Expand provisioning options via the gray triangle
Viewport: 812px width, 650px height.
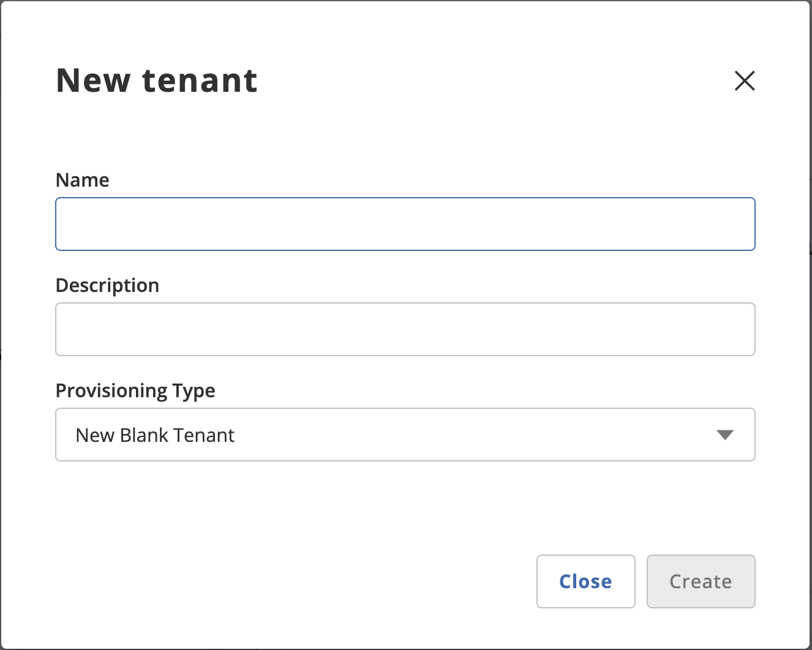click(x=724, y=435)
